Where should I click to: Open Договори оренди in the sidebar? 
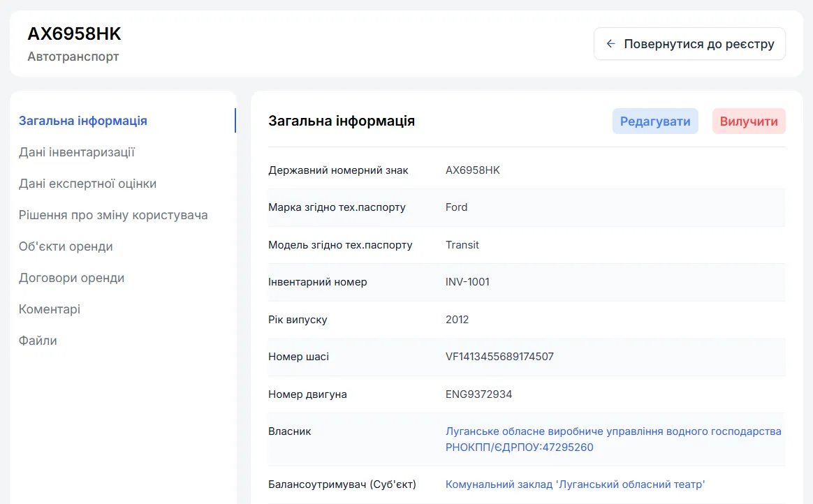pyautogui.click(x=71, y=278)
